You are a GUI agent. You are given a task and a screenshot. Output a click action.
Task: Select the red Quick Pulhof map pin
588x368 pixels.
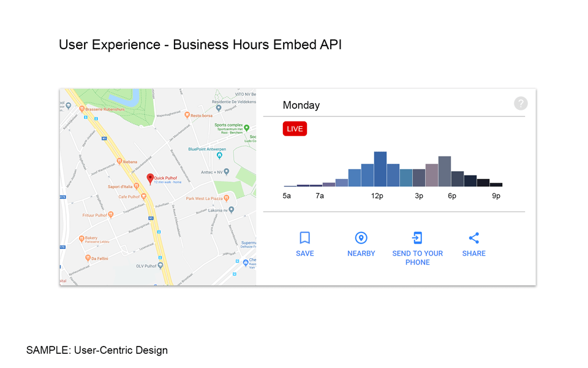click(150, 178)
